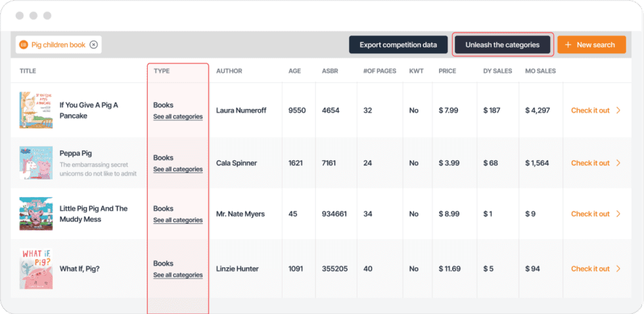The image size is (644, 314).
Task: Open the Peppa Pig book cover thumbnail
Action: [x=35, y=163]
